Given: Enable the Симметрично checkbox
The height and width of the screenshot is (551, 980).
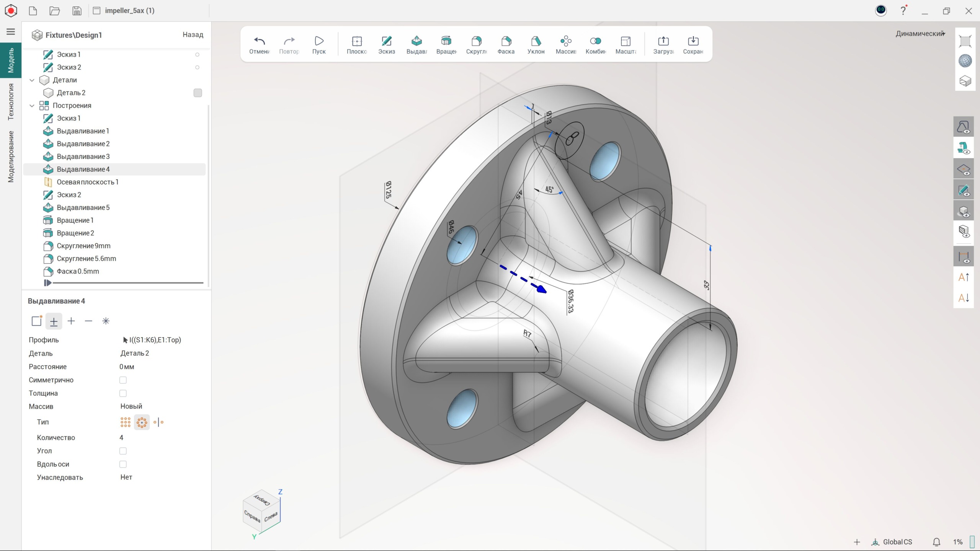Looking at the screenshot, I should pyautogui.click(x=123, y=380).
